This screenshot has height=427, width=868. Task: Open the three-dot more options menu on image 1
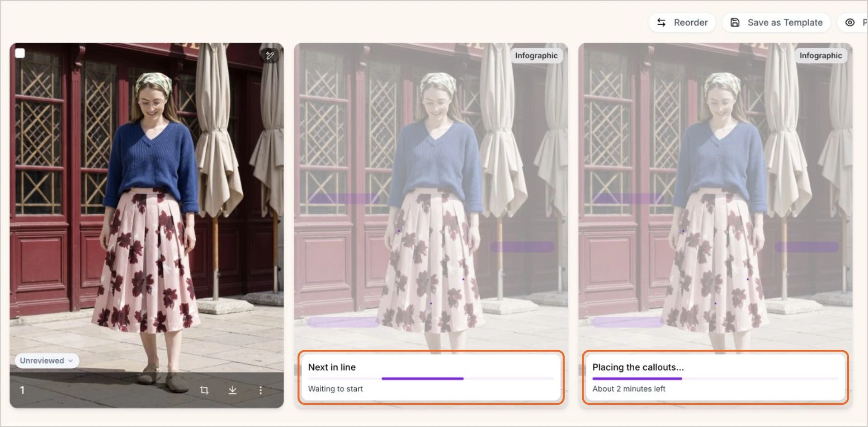point(260,390)
